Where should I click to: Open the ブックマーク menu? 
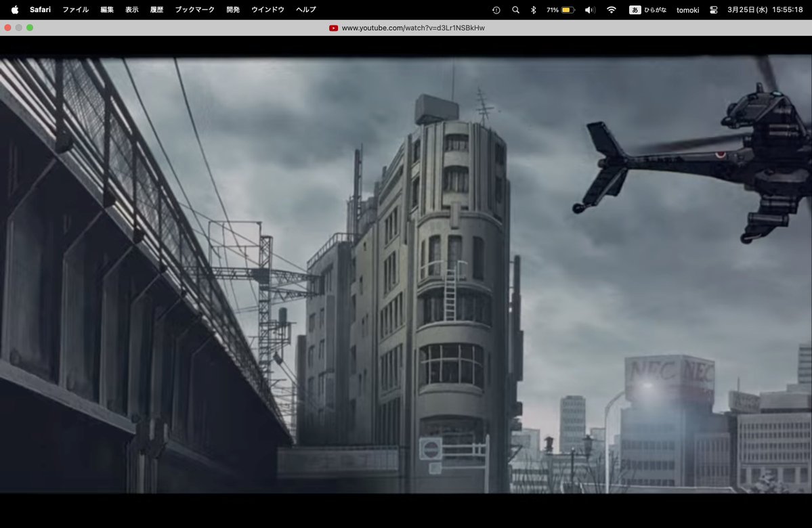(195, 9)
